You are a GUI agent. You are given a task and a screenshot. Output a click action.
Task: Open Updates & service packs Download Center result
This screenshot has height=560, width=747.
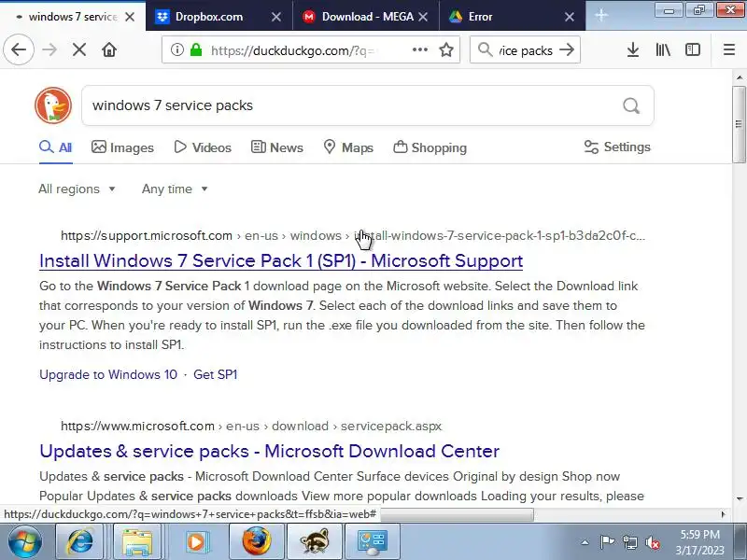[x=269, y=451]
